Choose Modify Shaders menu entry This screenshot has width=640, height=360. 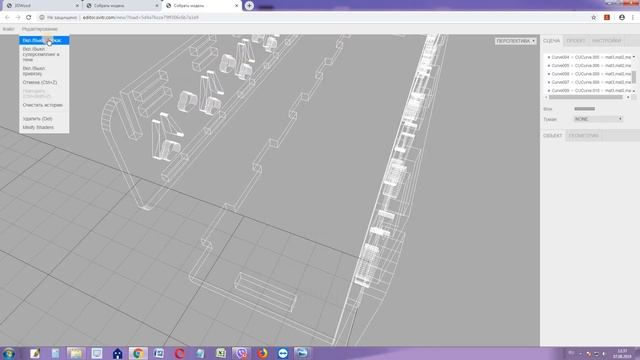[x=44, y=127]
